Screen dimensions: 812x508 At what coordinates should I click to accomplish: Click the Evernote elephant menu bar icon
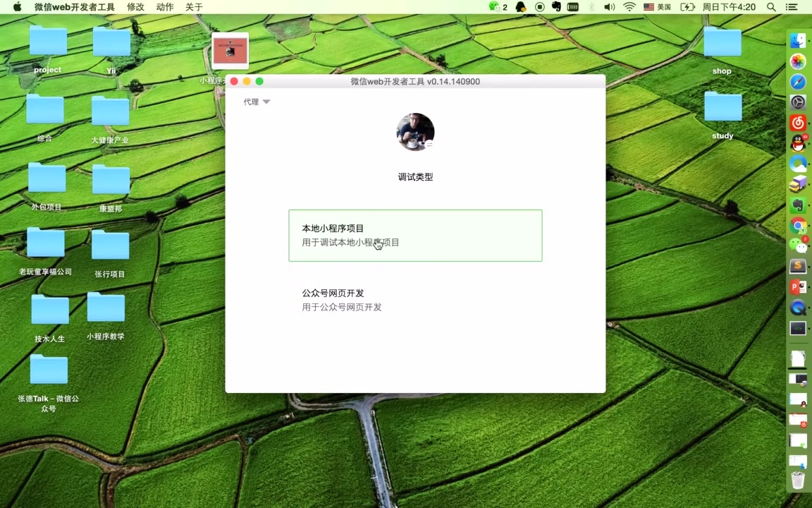[556, 7]
